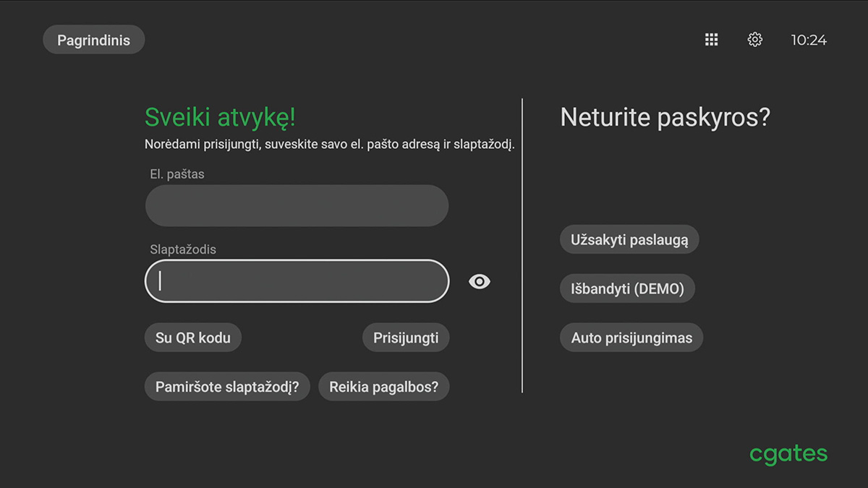Viewport: 868px width, 488px height.
Task: Select the Pagrindinis menu item
Action: [93, 40]
